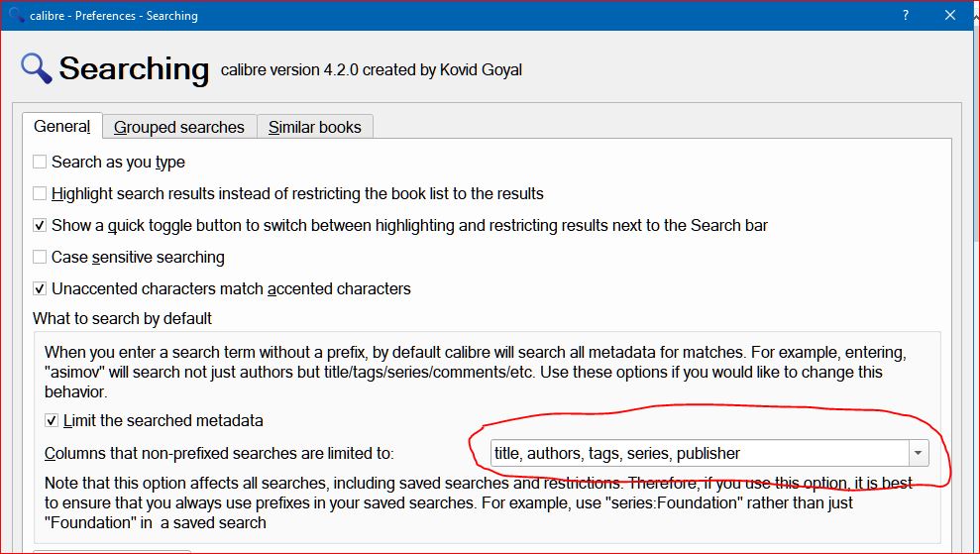Click the calibre title bar app icon

[x=16, y=15]
